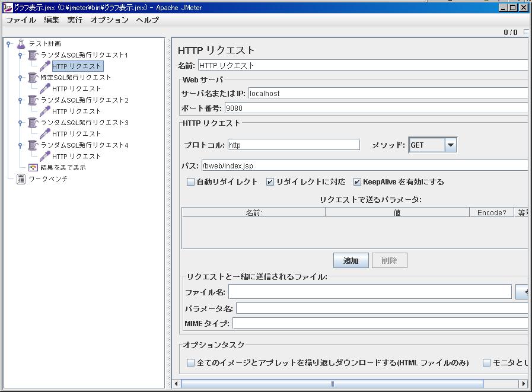
Task: Select ワークベンチ label in the tree
Action: point(48,179)
